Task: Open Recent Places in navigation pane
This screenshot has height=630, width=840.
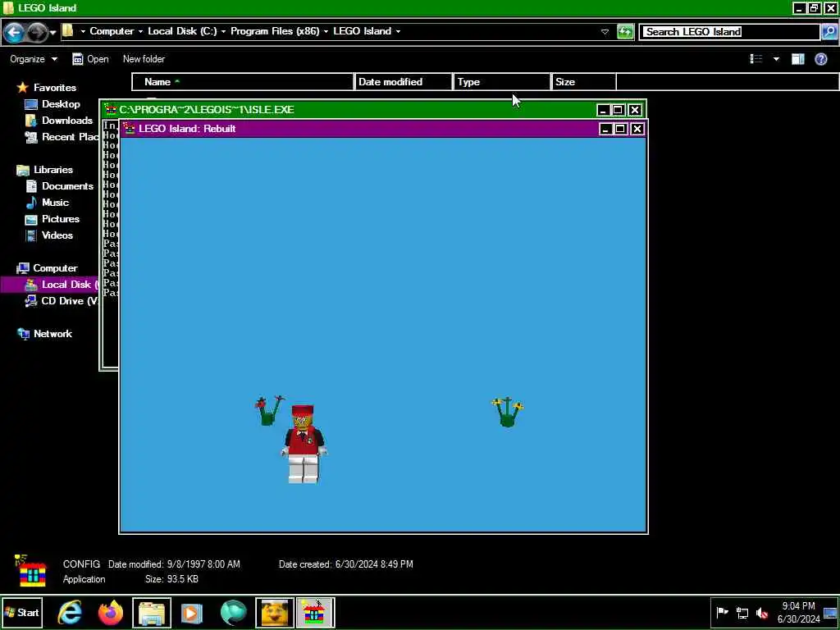Action: [62, 137]
